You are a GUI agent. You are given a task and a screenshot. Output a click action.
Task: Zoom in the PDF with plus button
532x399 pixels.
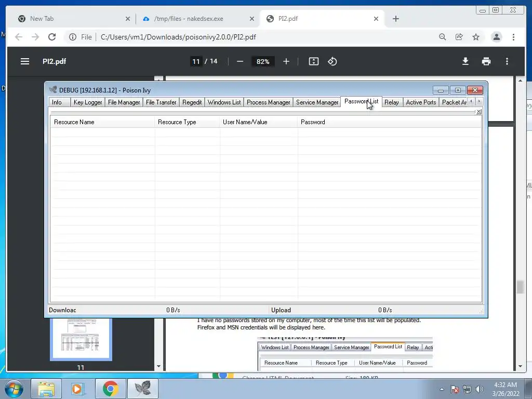[286, 61]
